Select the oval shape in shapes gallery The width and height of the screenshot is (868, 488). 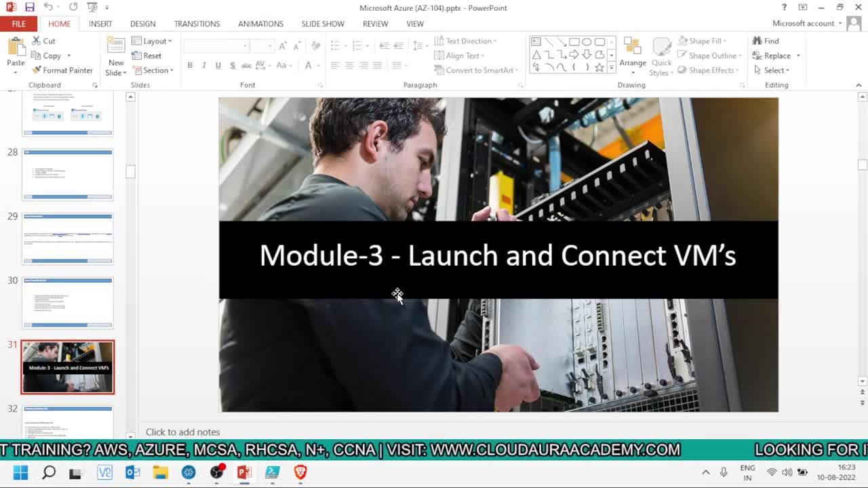click(x=587, y=41)
